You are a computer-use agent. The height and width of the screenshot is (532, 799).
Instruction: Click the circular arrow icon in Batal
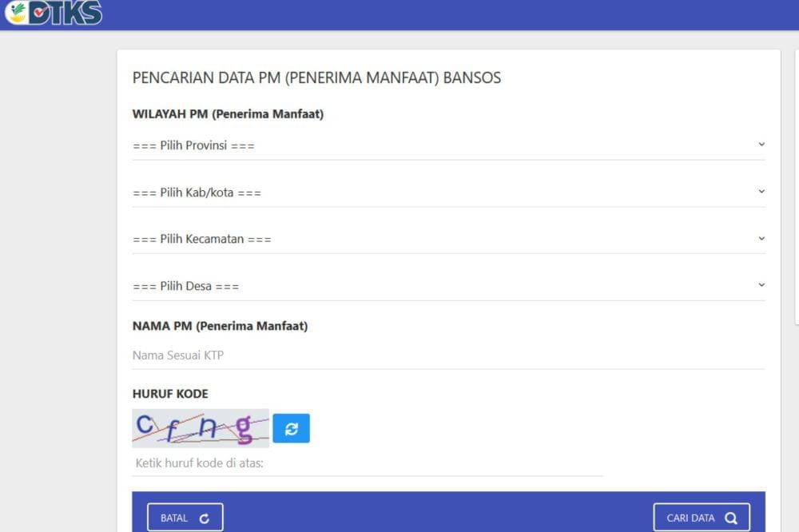click(205, 518)
